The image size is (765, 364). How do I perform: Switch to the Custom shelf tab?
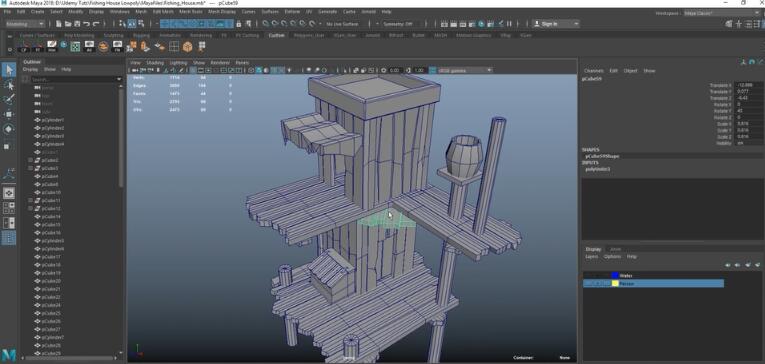[276, 35]
